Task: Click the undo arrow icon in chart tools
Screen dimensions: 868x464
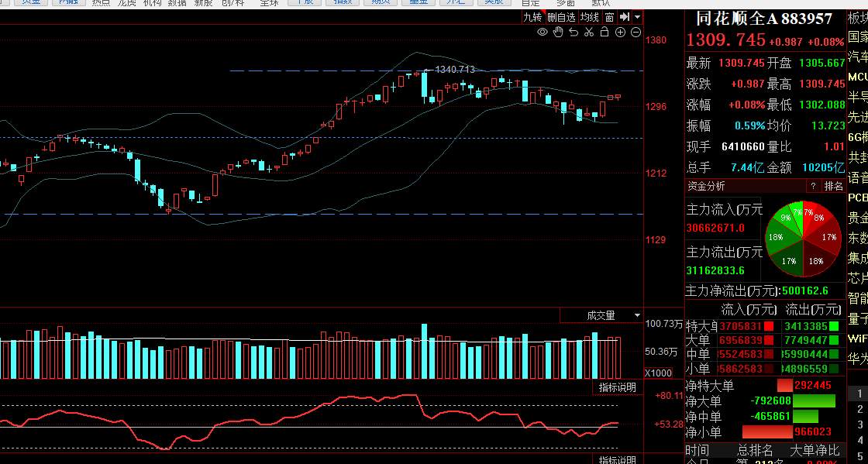Action: pos(573,32)
